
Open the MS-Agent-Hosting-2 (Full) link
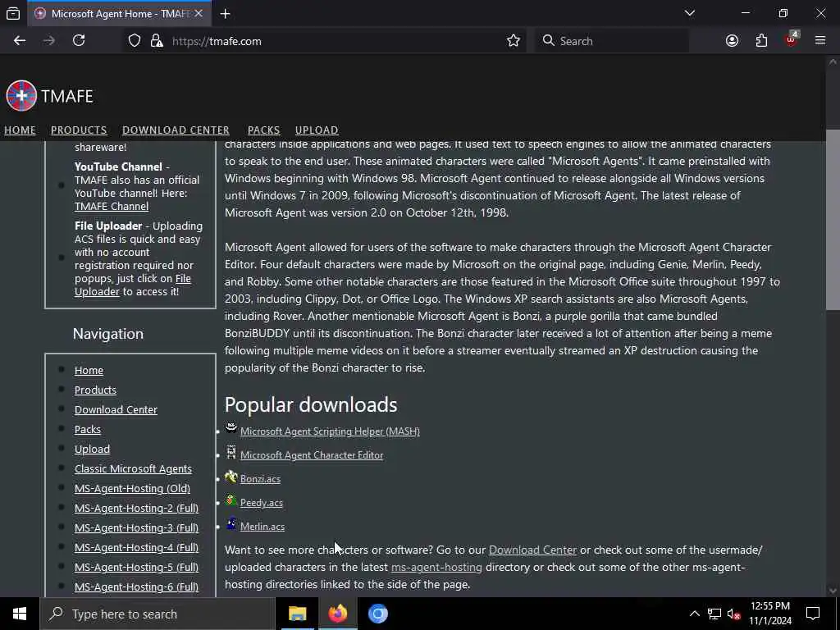[x=136, y=509]
